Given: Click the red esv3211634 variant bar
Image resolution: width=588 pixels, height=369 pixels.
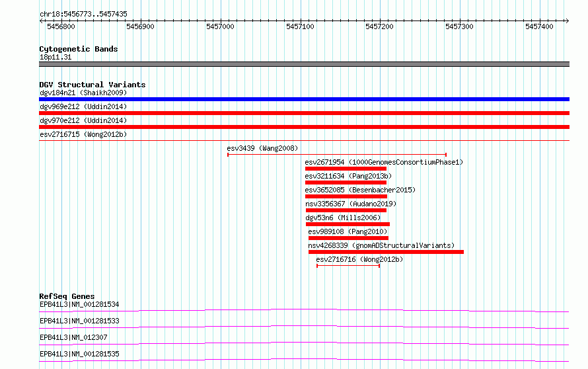Looking at the screenshot, I should click(346, 183).
